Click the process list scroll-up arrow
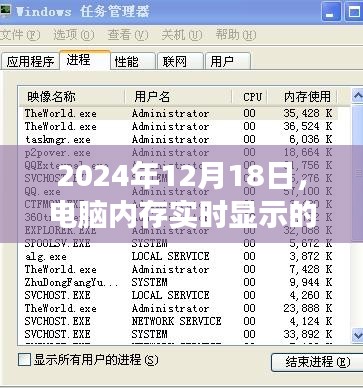This screenshot has height=388, width=363. coord(357,96)
